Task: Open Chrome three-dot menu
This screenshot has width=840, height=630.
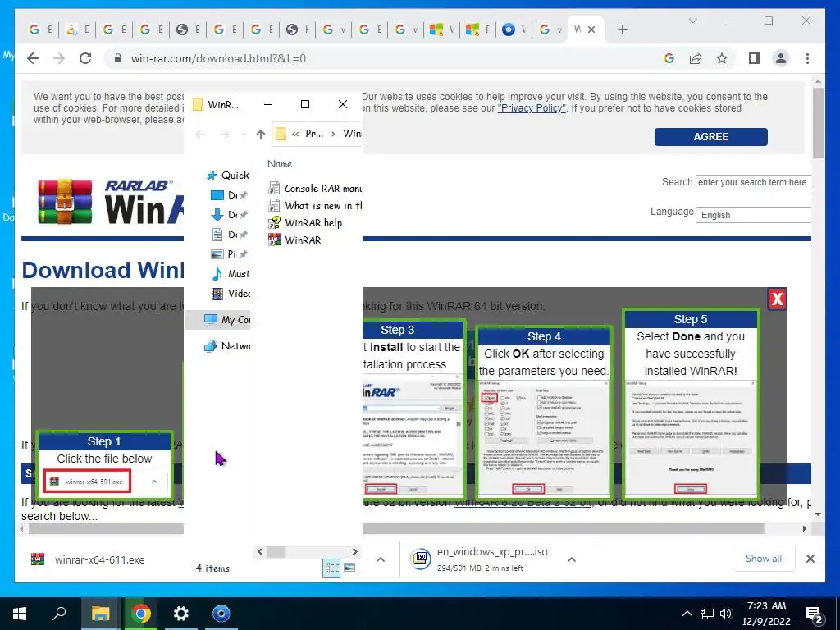Action: click(807, 58)
